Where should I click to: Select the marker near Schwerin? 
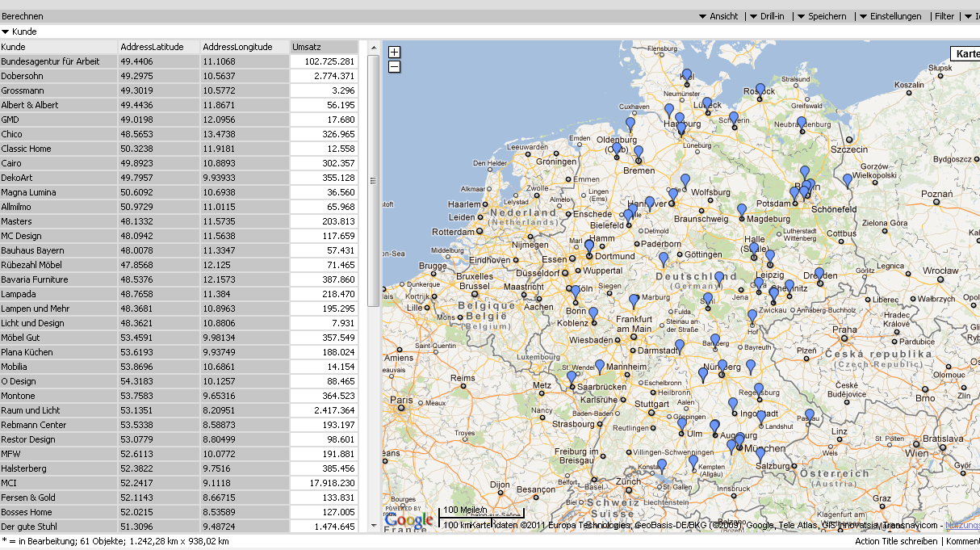pyautogui.click(x=734, y=119)
